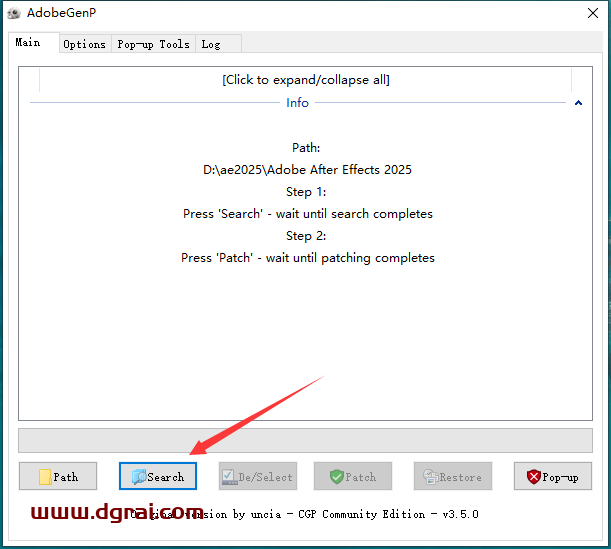Switch to the Options tab
The width and height of the screenshot is (611, 549).
click(x=85, y=44)
